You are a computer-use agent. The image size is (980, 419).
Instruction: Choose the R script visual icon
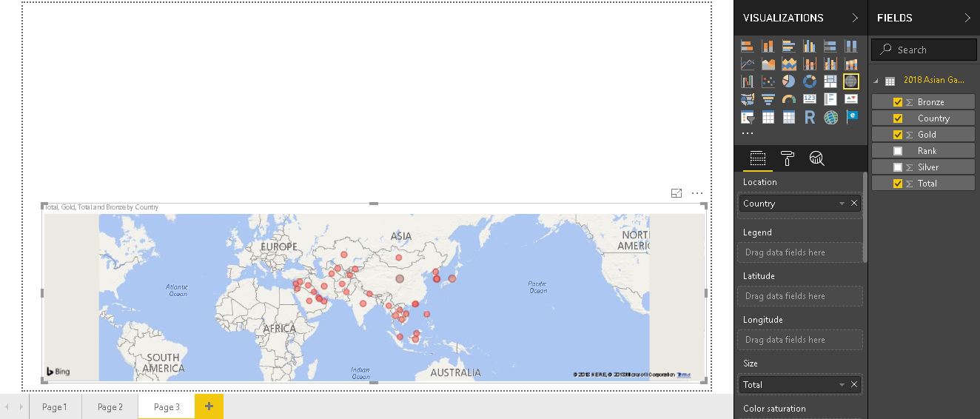(810, 117)
